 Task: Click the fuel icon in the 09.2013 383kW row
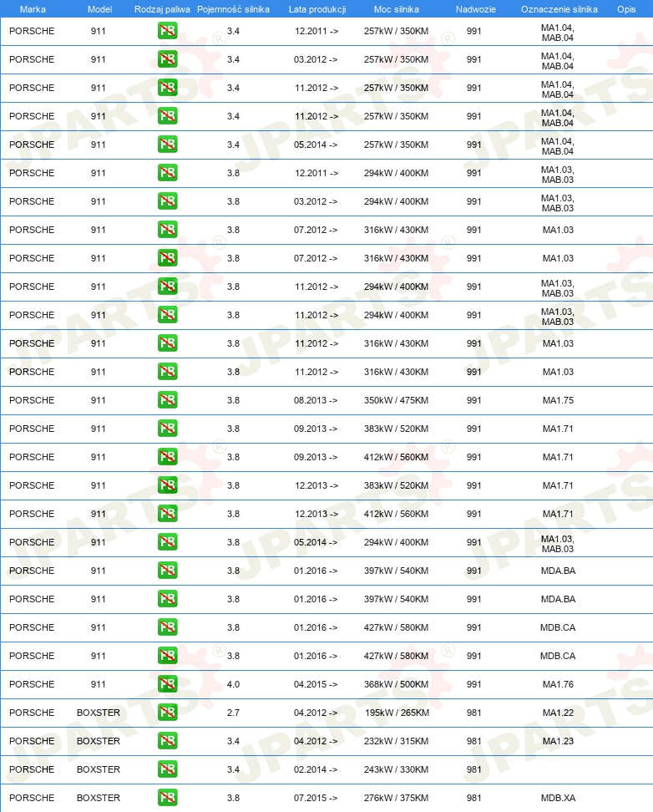pyautogui.click(x=167, y=429)
